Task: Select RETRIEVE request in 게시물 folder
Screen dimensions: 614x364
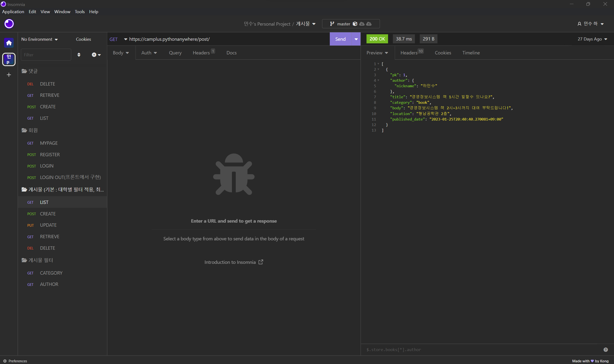Action: [x=62, y=237]
